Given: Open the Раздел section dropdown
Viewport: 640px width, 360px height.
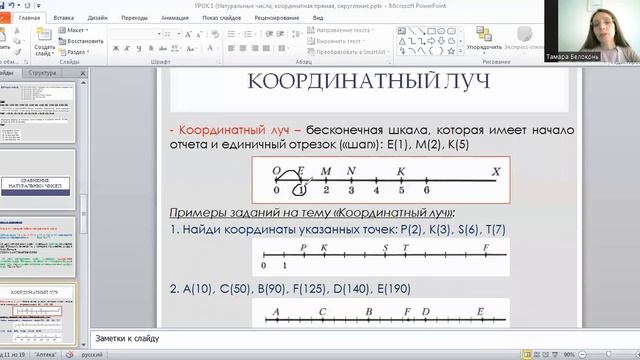Looking at the screenshot, I should pyautogui.click(x=74, y=52).
